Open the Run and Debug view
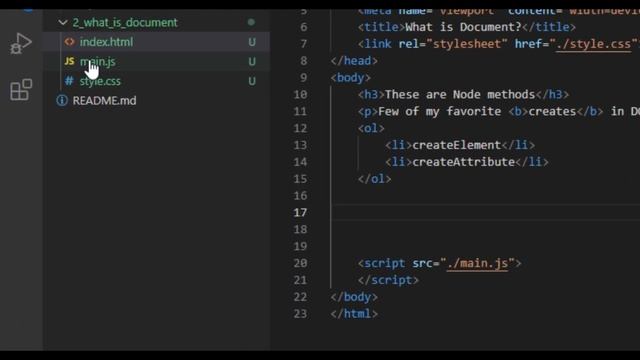Image resolution: width=640 pixels, height=360 pixels. [x=20, y=44]
